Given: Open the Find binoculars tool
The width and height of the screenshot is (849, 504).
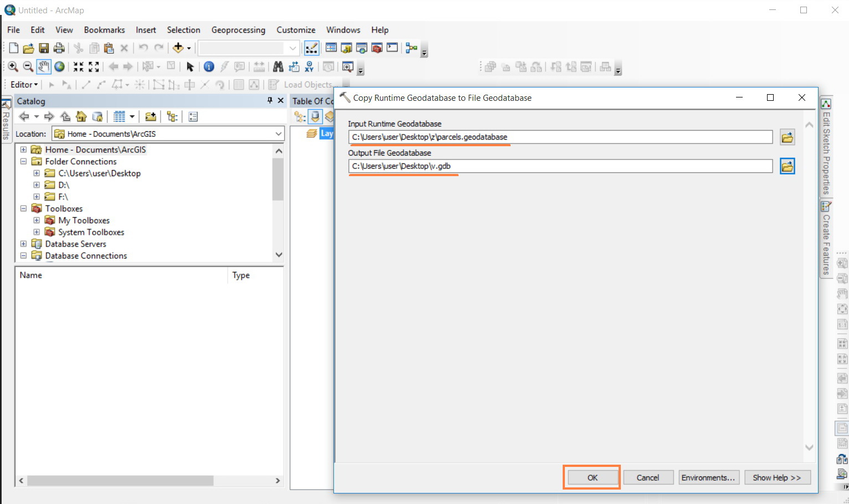Looking at the screenshot, I should pyautogui.click(x=278, y=67).
